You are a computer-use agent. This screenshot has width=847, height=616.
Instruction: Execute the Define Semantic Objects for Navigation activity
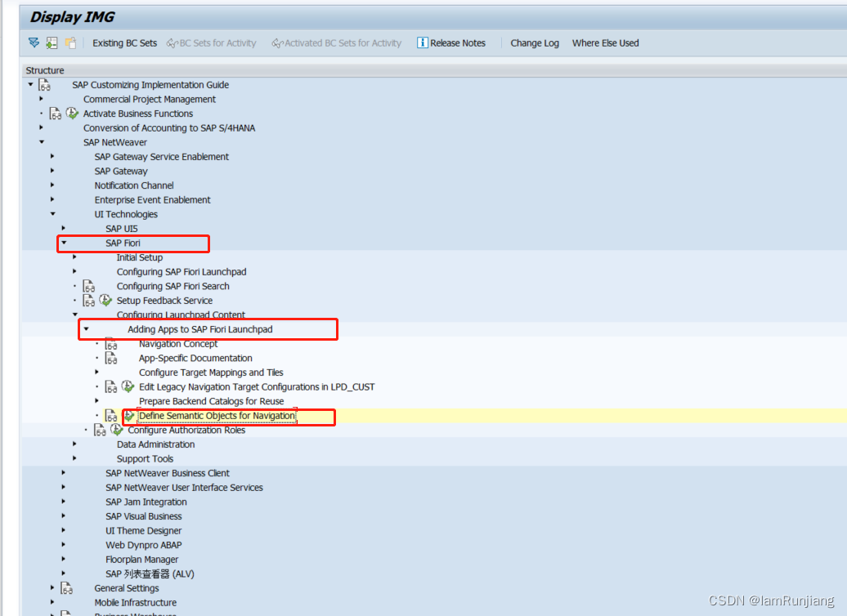pos(128,416)
